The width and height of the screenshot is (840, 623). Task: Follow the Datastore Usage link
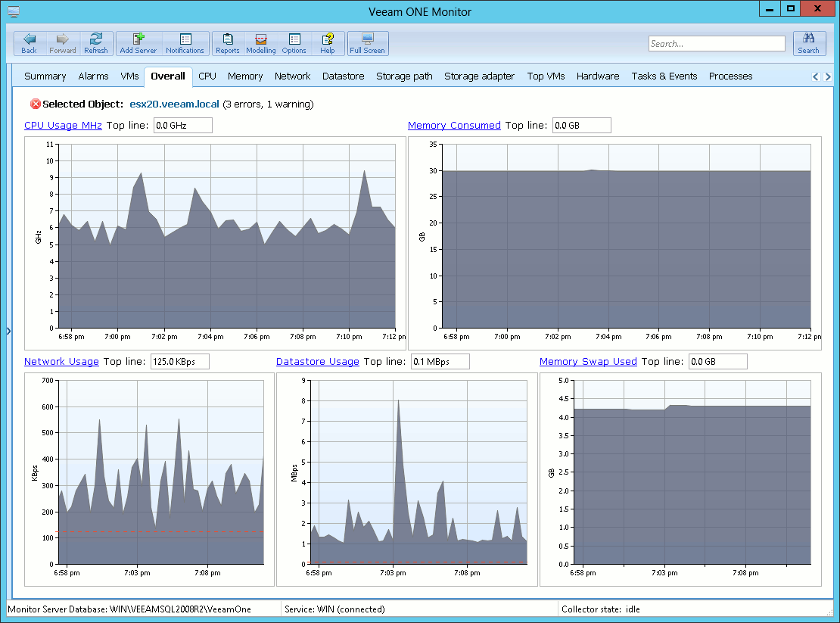coord(318,362)
